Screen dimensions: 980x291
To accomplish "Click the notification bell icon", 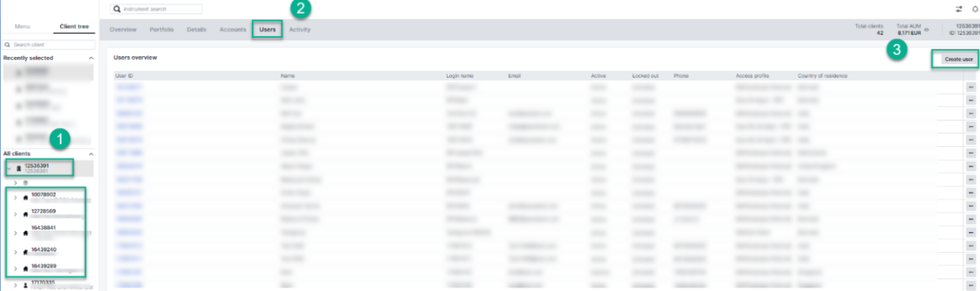I will point(976,10).
